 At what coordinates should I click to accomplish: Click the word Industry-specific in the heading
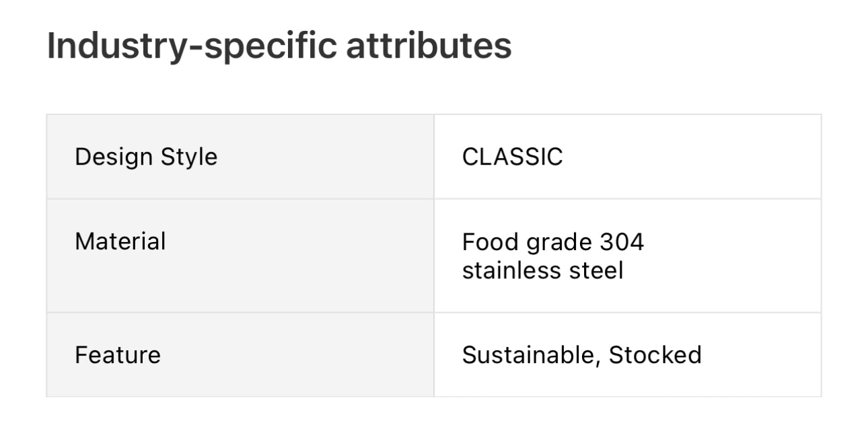tap(192, 47)
